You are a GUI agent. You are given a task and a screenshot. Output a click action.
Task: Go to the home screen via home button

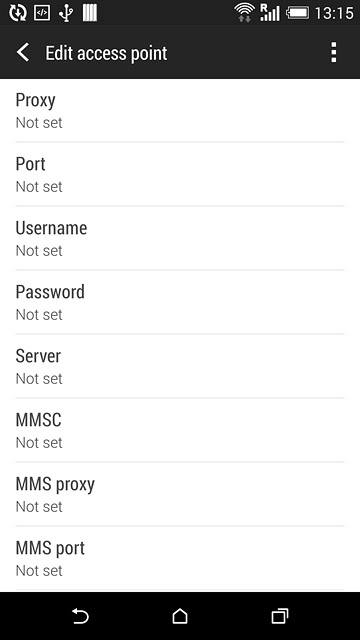click(x=180, y=616)
